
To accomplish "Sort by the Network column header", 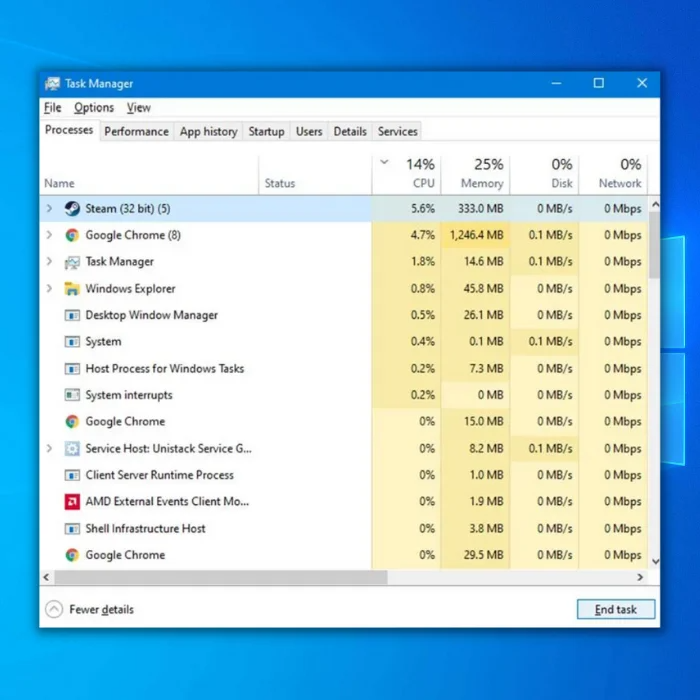I will 613,175.
